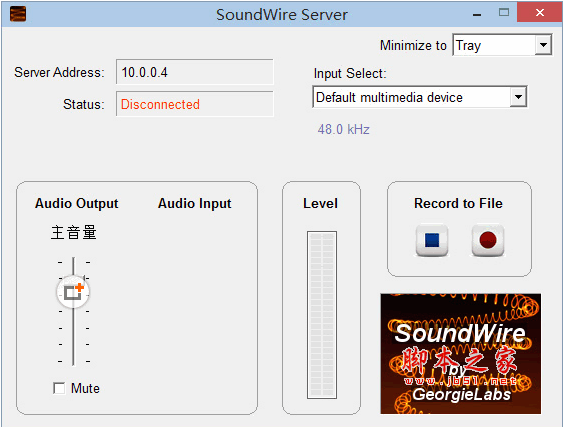This screenshot has height=427, width=563.
Task: Click the master volume slider thumb
Action: 73,292
